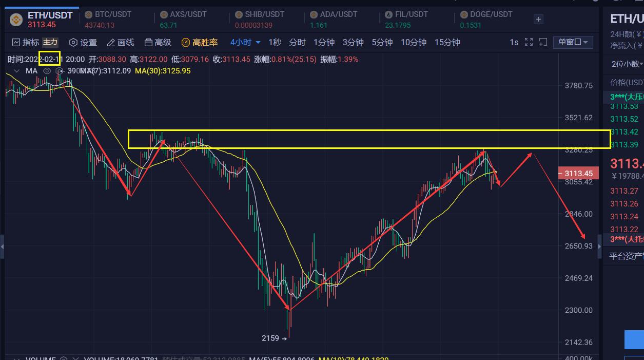This screenshot has height=360, width=644.
Task: Open the 高级 advanced options
Action: point(158,42)
